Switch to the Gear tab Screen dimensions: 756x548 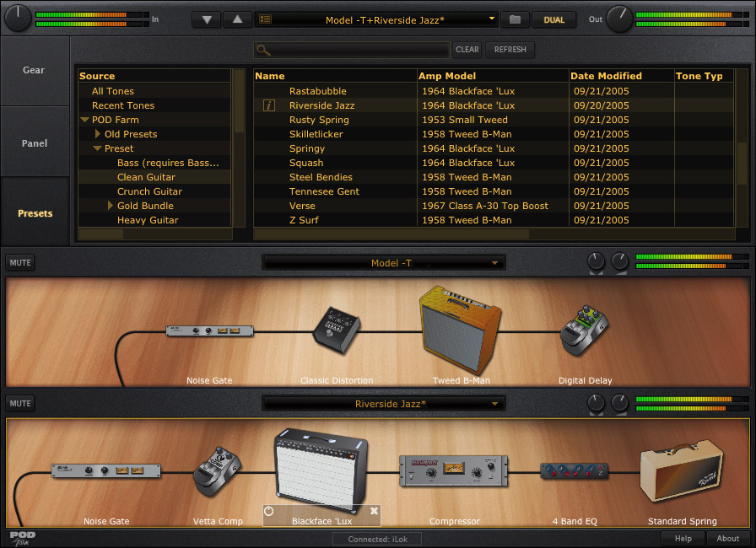tap(35, 70)
